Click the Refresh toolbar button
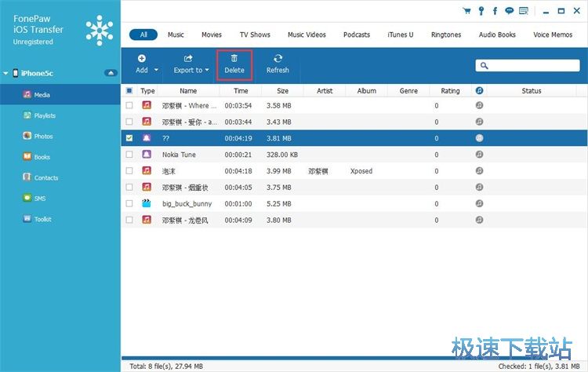Screen dimensions: 588x372 click(278, 64)
